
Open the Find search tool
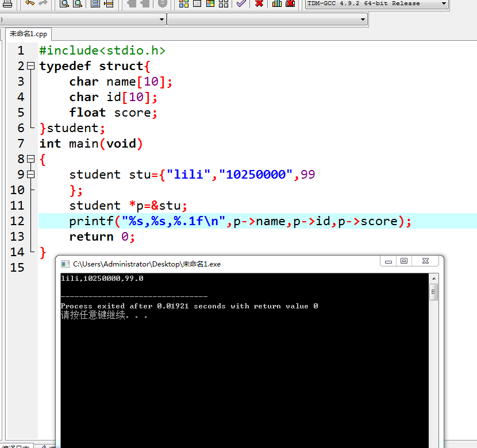pyautogui.click(x=64, y=3)
